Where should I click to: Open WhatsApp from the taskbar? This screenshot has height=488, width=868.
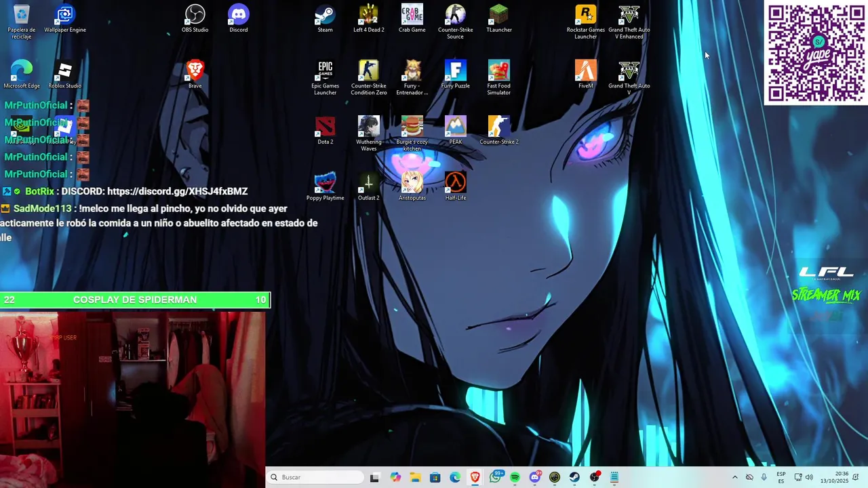pyautogui.click(x=496, y=477)
